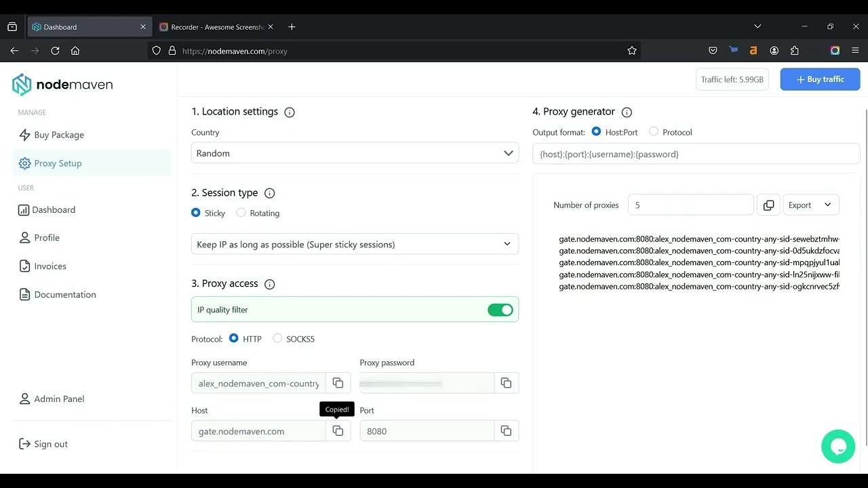Screen dimensions: 868x488
Task: Copy the generated proxies list
Action: [x=768, y=205]
